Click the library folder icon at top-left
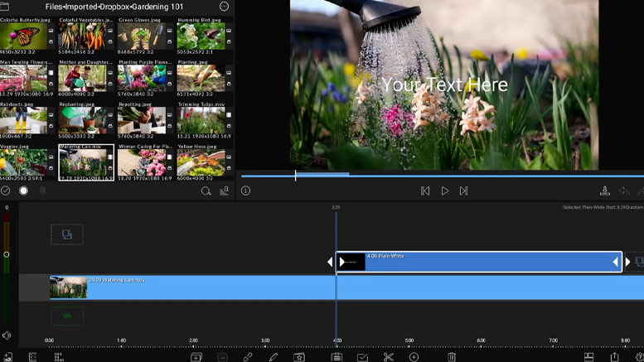Viewport: 644px width, 362px height. (x=4, y=6)
